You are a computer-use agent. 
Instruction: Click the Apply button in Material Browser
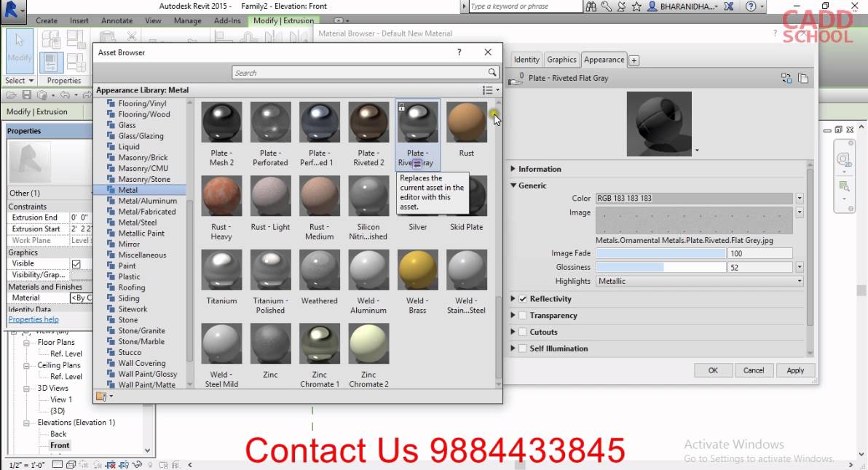point(795,370)
